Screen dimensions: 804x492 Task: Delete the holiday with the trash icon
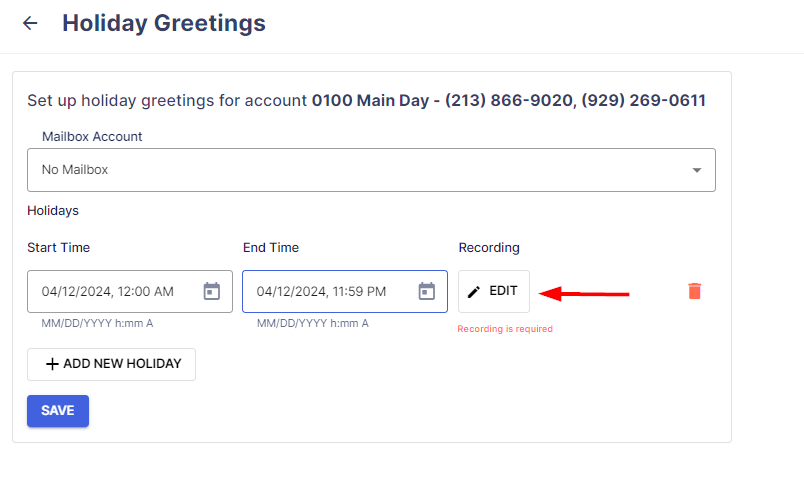click(694, 291)
